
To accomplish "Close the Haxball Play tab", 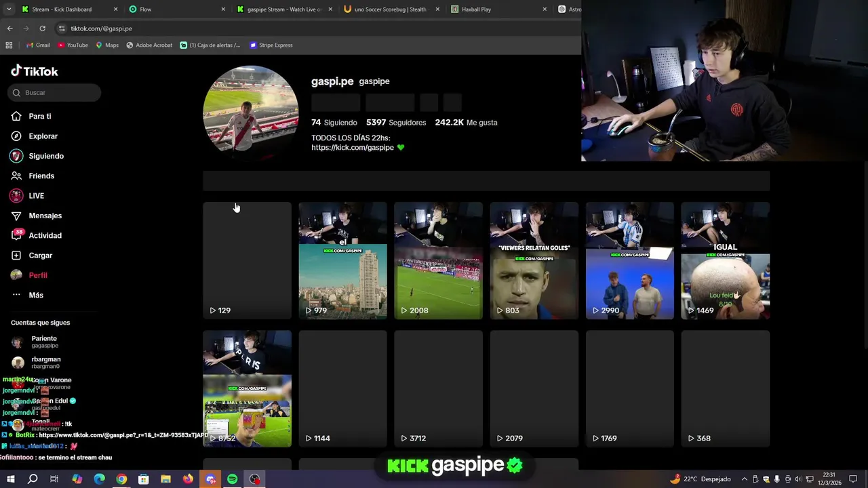I will 545,9.
